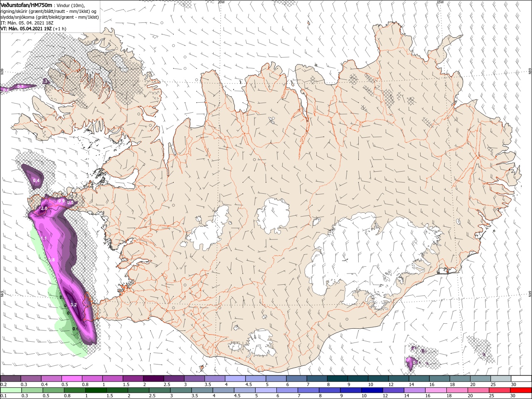This screenshot has width=532, height=399.
Task: Click the 0.7 value in the northwest sea
Action: tap(20, 86)
